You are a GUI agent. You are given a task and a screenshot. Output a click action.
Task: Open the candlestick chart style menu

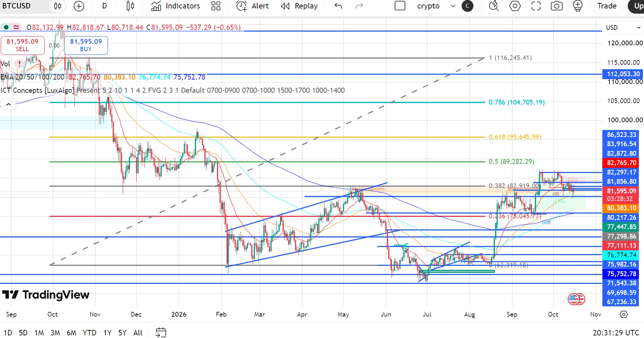(x=130, y=6)
